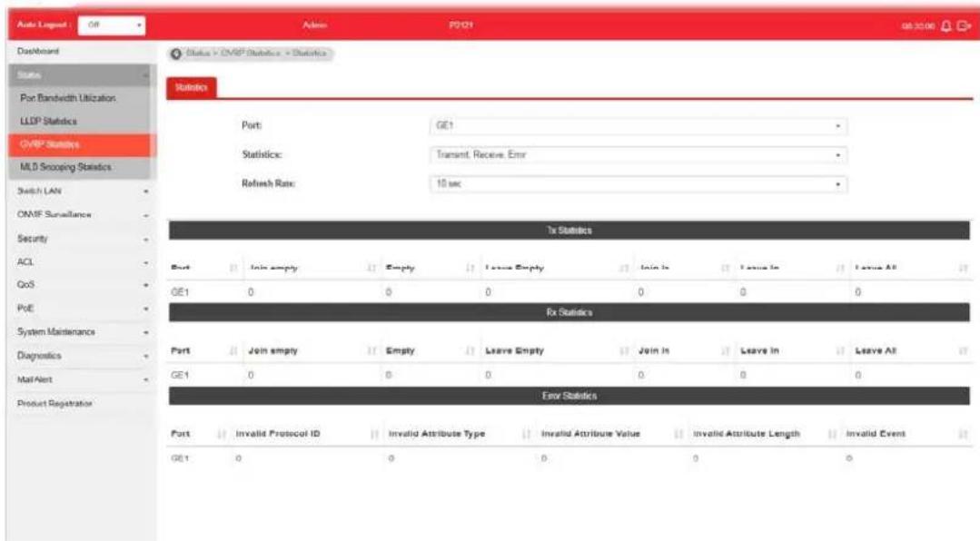Select the Statistics tab
The height and width of the screenshot is (541, 980).
point(192,87)
